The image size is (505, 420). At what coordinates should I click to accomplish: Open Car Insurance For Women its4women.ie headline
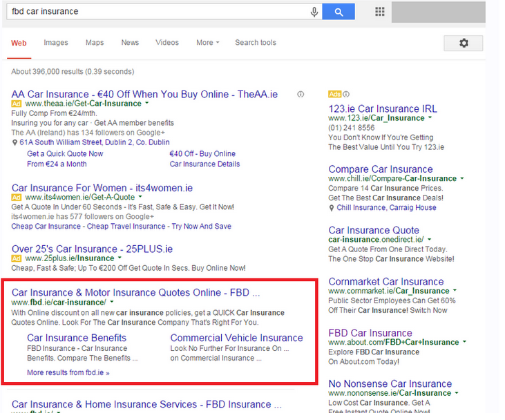(x=102, y=188)
